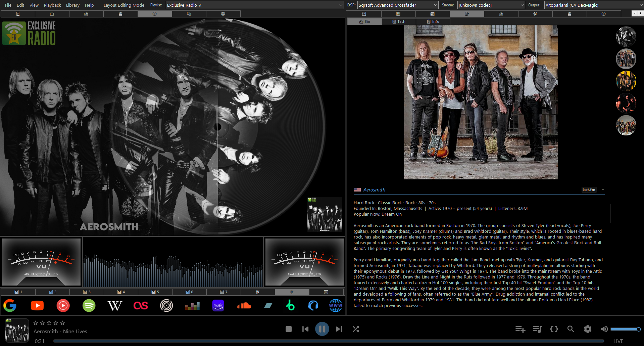
Task: Open the blue headphones icon
Action: click(x=313, y=305)
